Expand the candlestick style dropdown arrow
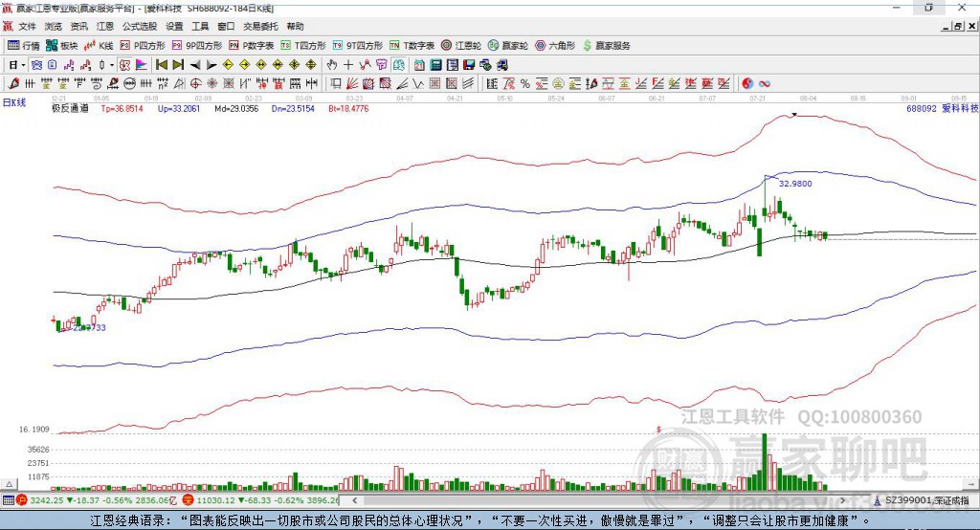Image resolution: width=980 pixels, height=530 pixels. click(x=112, y=65)
